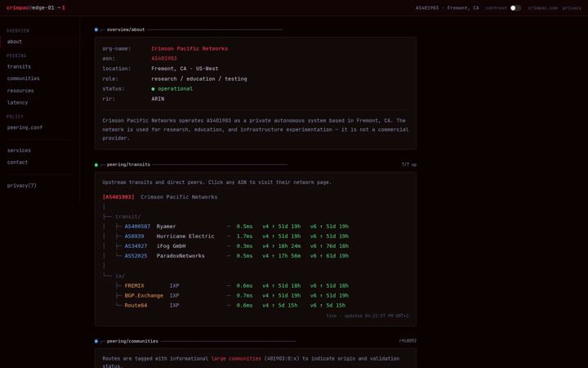Screen dimensions: 588x368
Task: Open the AS400587 Ryamer ASN link
Action: [x=137, y=227]
